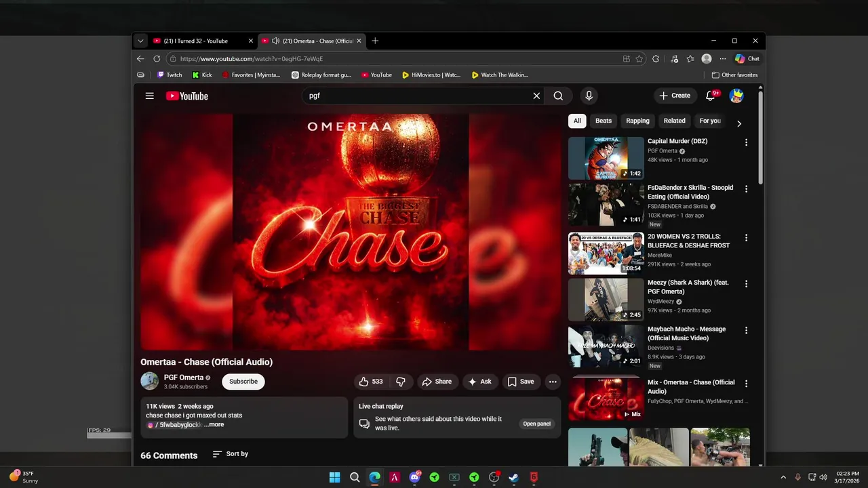Open YouTube notifications bell
868x488 pixels.
(x=711, y=96)
